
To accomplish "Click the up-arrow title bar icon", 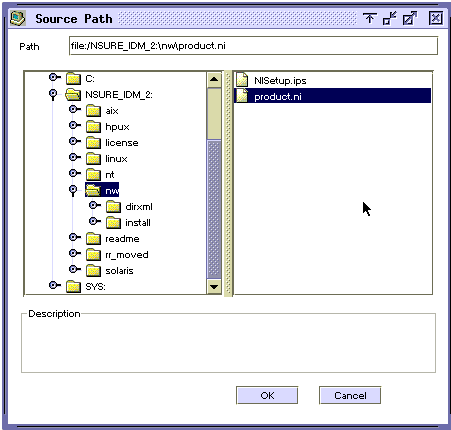I will coord(370,18).
